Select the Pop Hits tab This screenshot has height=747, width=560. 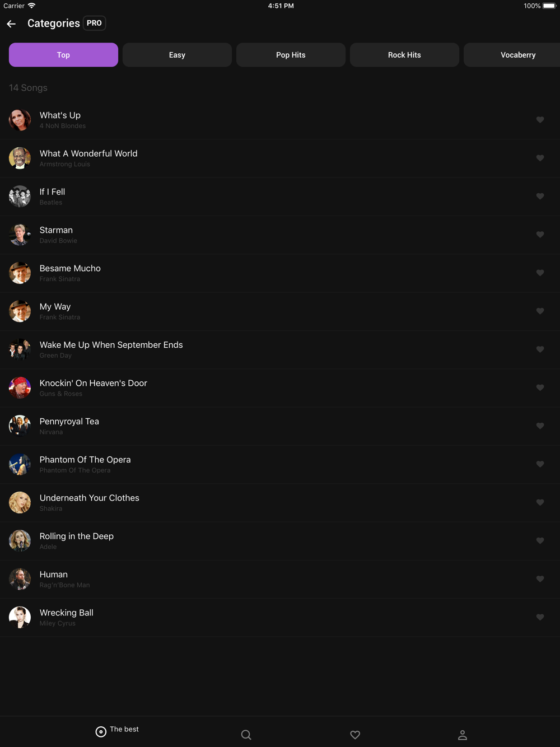point(291,55)
